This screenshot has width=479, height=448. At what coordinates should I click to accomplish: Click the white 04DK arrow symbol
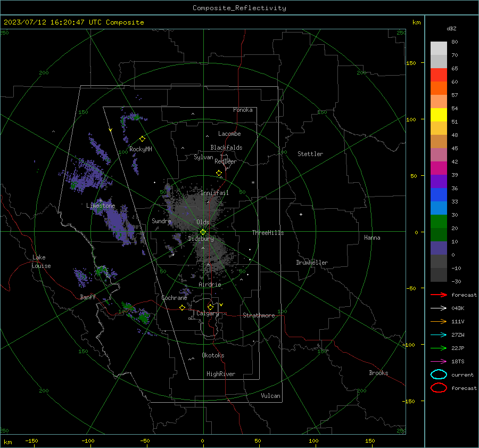pos(439,308)
